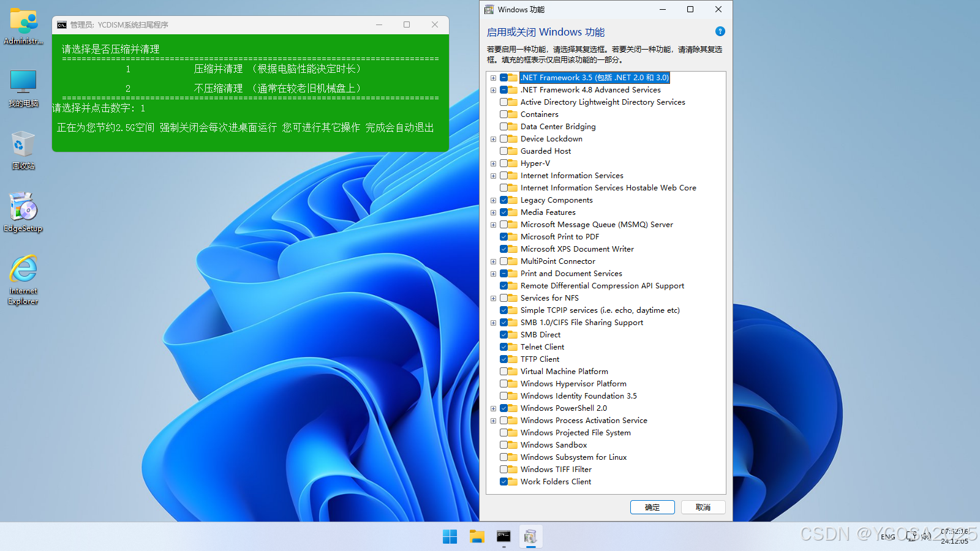Expand the Device Lockdown node
Viewport: 980px width, 551px height.
[x=493, y=139]
